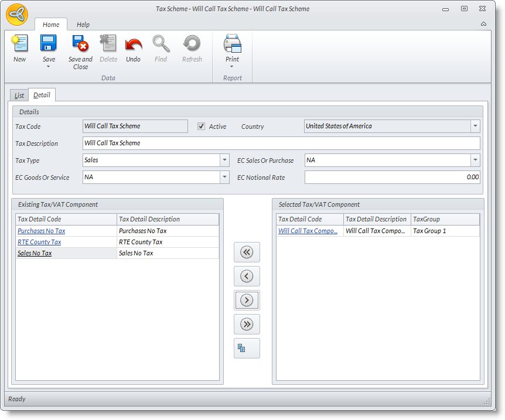Click single left arrow transfer button
This screenshot has height=420, width=505.
pyautogui.click(x=247, y=276)
